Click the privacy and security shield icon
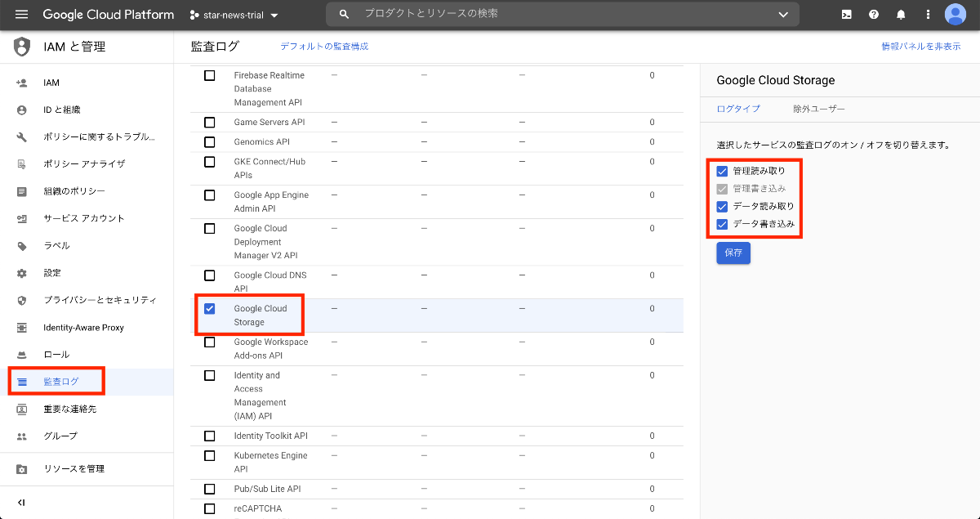The width and height of the screenshot is (980, 519). tap(22, 300)
